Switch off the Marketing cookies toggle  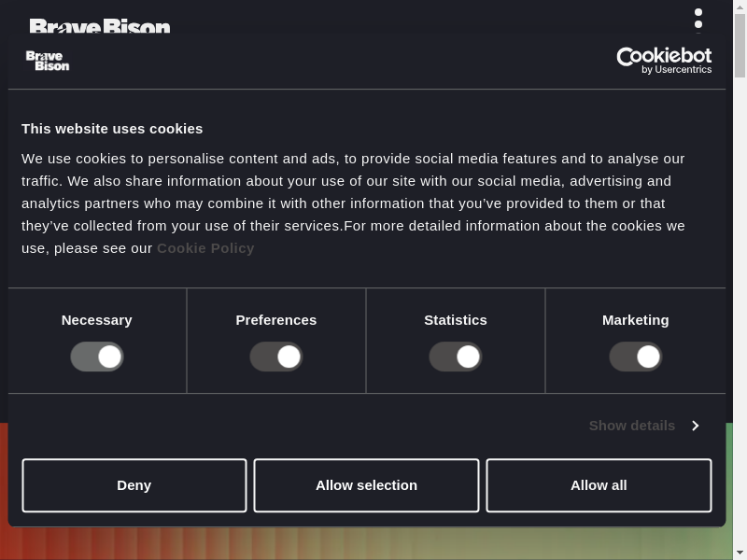(636, 357)
